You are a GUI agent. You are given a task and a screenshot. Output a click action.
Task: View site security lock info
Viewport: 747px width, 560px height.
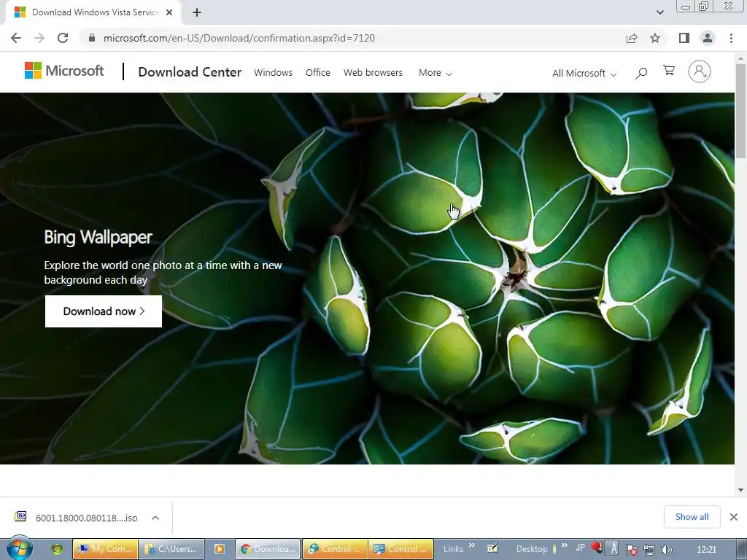pyautogui.click(x=92, y=38)
